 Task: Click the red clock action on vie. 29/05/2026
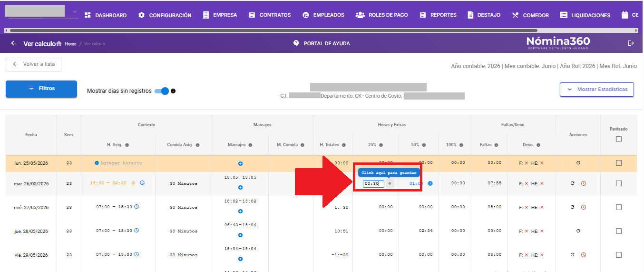click(584, 255)
